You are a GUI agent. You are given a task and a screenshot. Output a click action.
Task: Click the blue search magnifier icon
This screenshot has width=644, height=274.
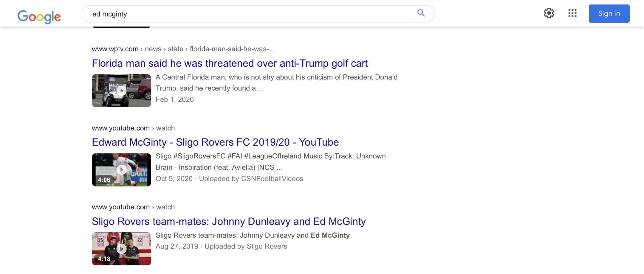[421, 13]
